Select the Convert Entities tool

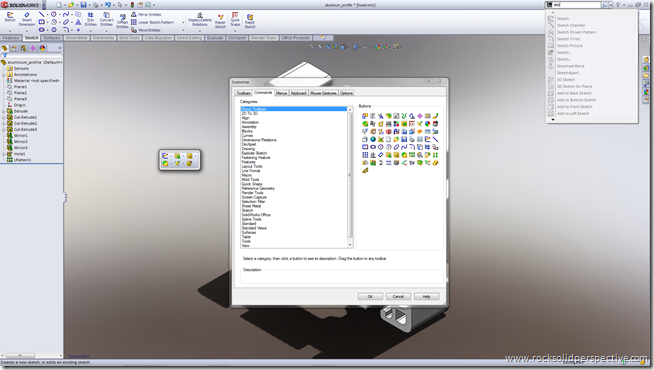(x=106, y=19)
